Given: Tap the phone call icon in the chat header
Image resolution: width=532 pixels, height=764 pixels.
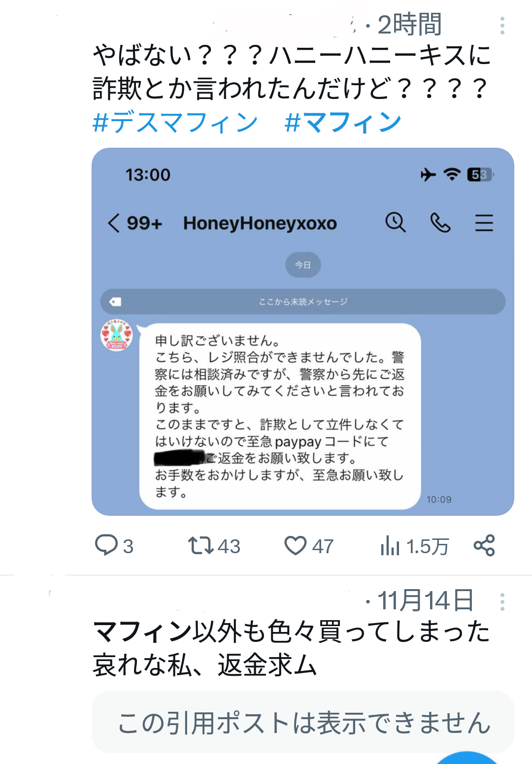Looking at the screenshot, I should (440, 223).
